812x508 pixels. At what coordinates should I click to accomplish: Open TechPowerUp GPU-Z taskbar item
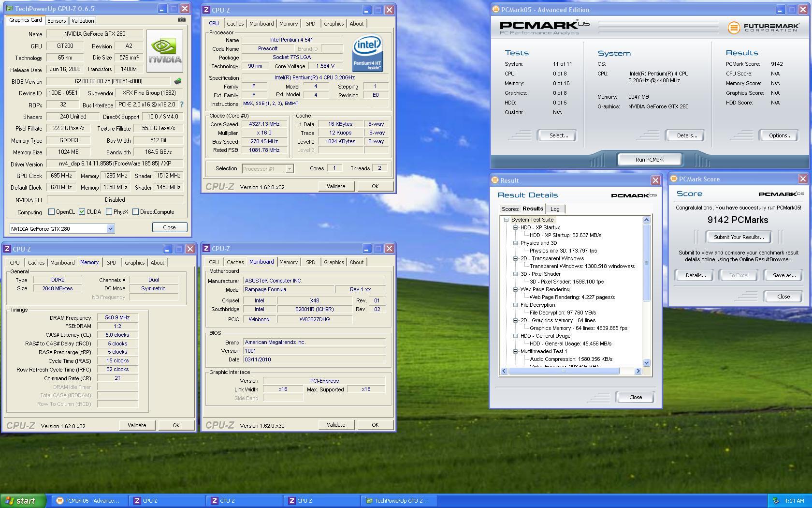(x=399, y=501)
